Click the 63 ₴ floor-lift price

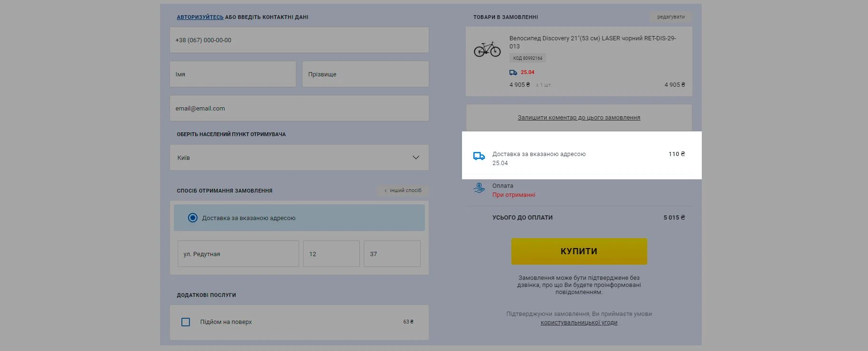pos(408,322)
